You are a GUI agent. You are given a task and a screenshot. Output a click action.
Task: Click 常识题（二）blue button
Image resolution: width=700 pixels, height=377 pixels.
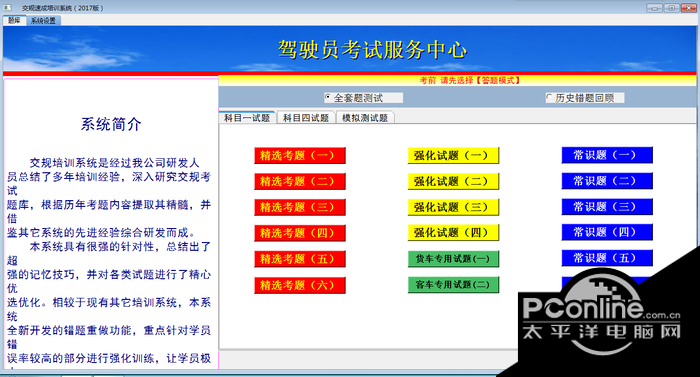pyautogui.click(x=607, y=181)
